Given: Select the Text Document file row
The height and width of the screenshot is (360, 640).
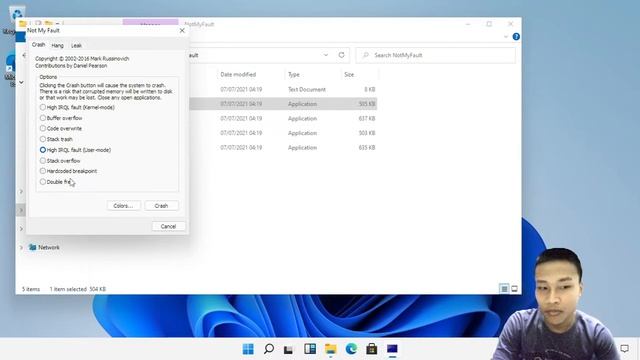Looking at the screenshot, I should (x=283, y=89).
